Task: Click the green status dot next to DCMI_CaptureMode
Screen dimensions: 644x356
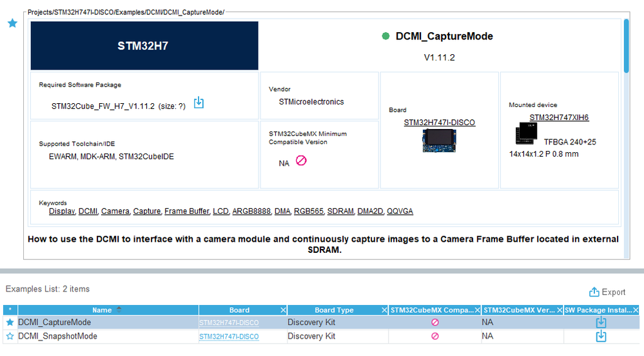Action: click(385, 36)
